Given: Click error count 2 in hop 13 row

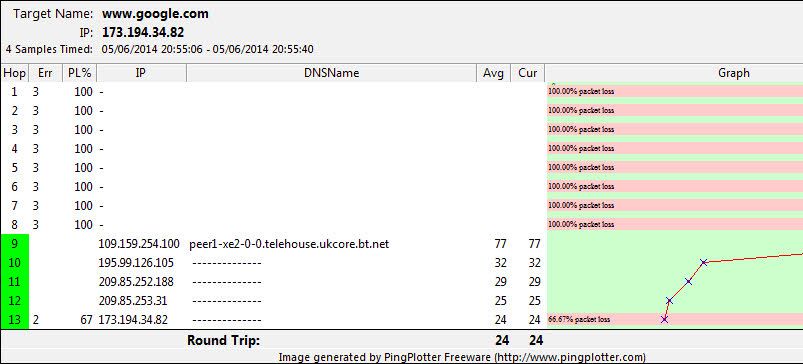Looking at the screenshot, I should (x=36, y=319).
